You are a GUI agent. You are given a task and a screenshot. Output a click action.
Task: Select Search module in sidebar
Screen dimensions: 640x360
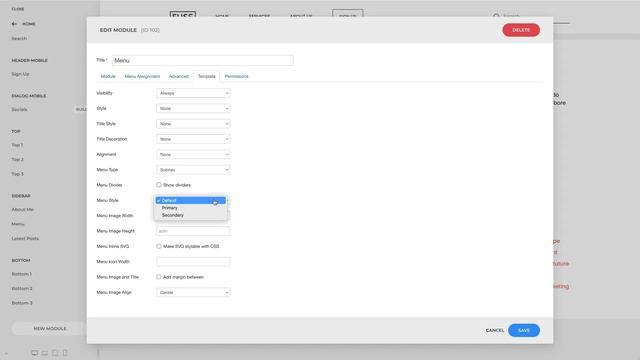tap(19, 38)
